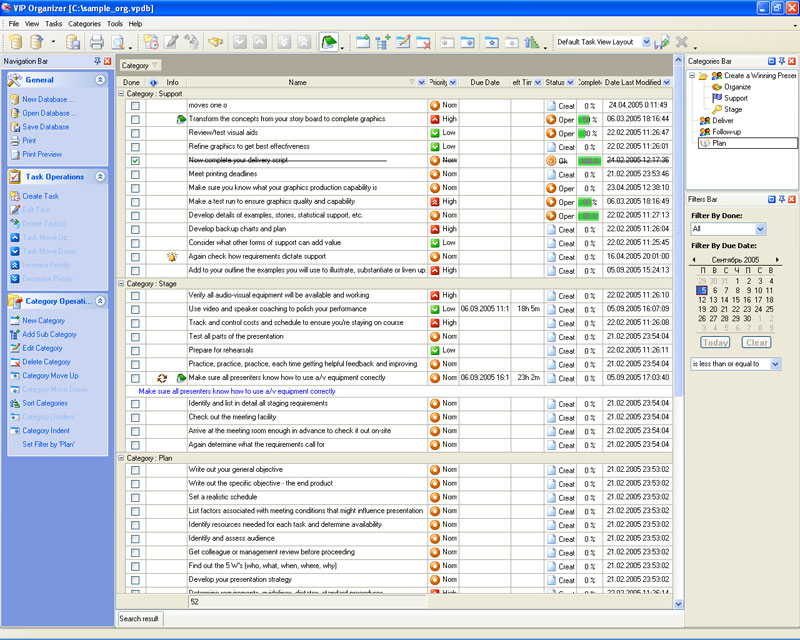Click the green flag toolbar icon
Screen dimensions: 800x640
(x=329, y=42)
